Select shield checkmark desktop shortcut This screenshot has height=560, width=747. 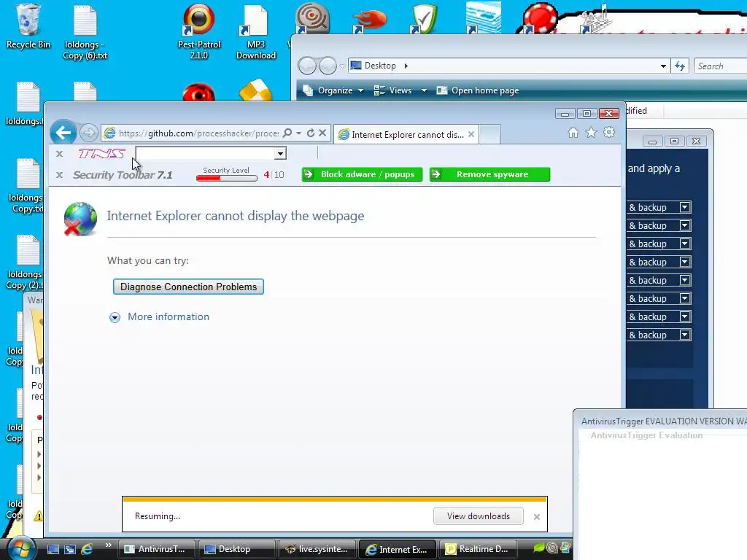(x=424, y=18)
